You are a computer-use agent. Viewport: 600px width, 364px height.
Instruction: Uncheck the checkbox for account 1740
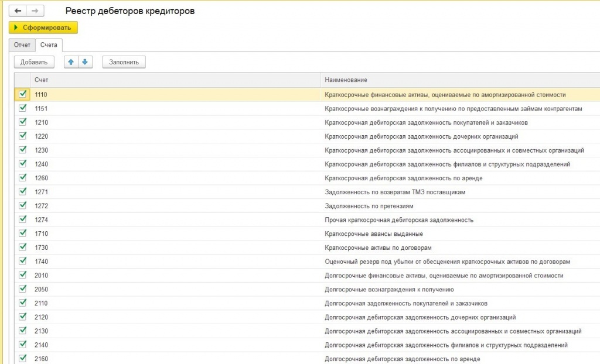23,261
